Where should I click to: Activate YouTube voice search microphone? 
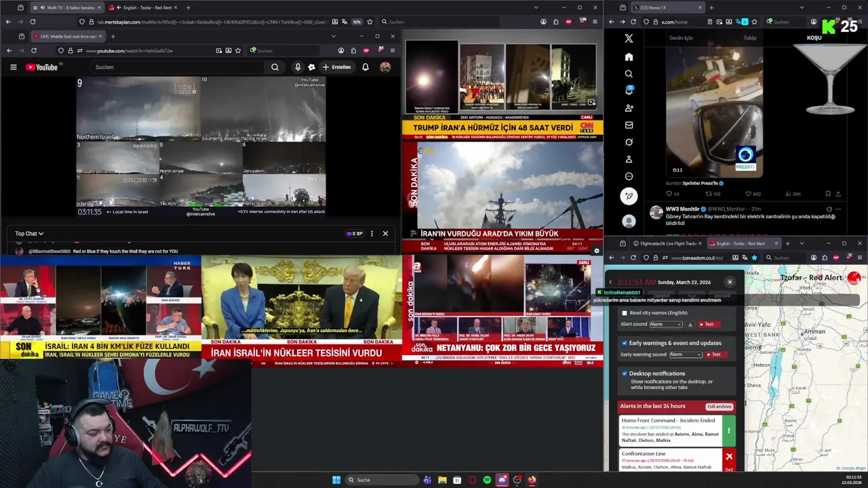point(297,67)
